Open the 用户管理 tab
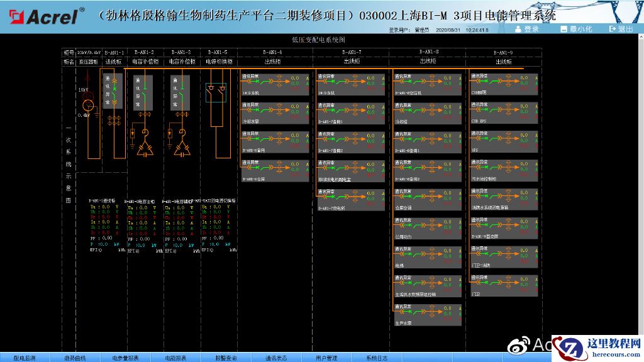The width and height of the screenshot is (644, 362). (326, 358)
